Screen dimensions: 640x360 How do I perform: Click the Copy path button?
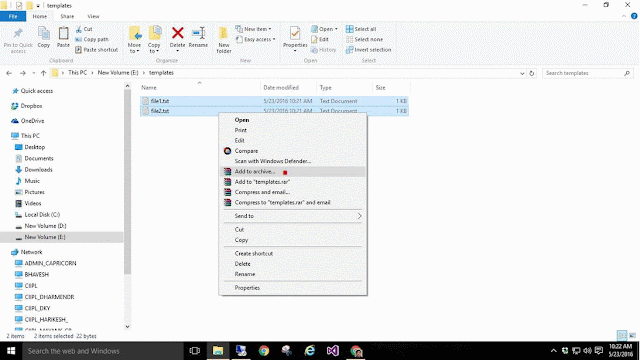92,40
